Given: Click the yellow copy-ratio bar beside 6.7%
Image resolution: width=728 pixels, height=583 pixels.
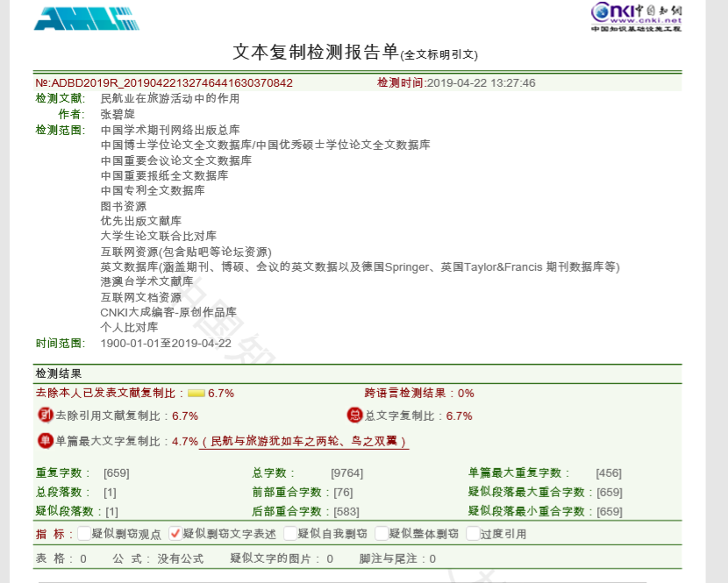Looking at the screenshot, I should pos(196,393).
